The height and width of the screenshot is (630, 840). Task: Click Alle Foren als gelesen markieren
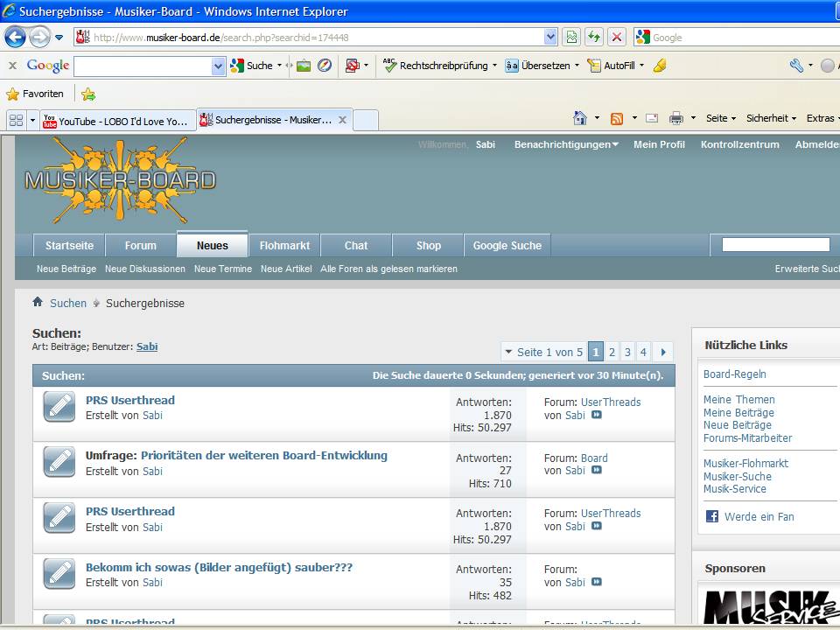(x=388, y=269)
